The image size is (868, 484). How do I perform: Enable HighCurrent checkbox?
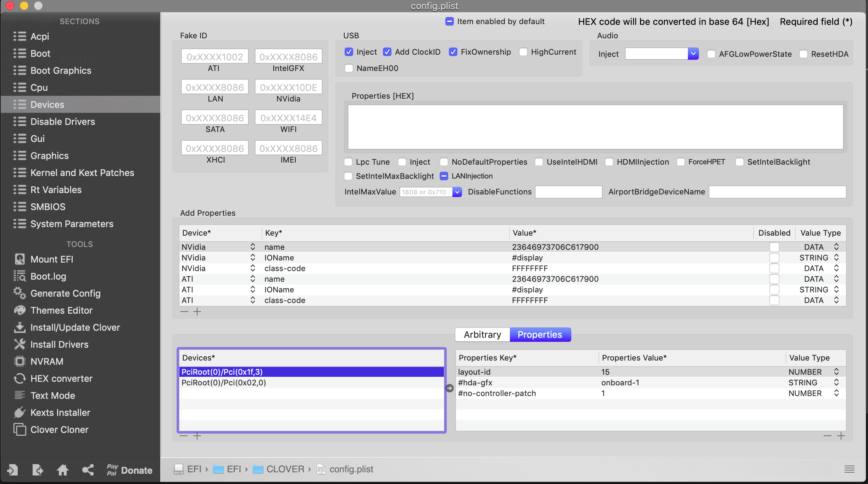click(523, 52)
